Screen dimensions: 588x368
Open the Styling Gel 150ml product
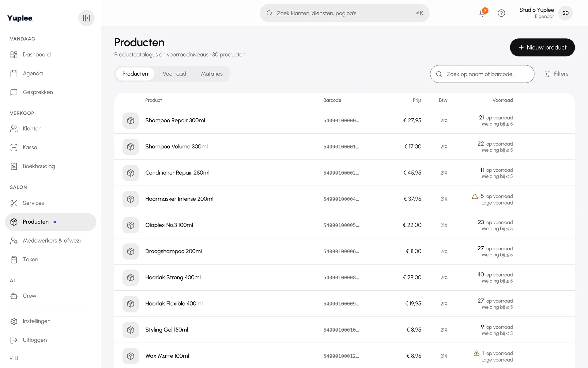pyautogui.click(x=345, y=330)
